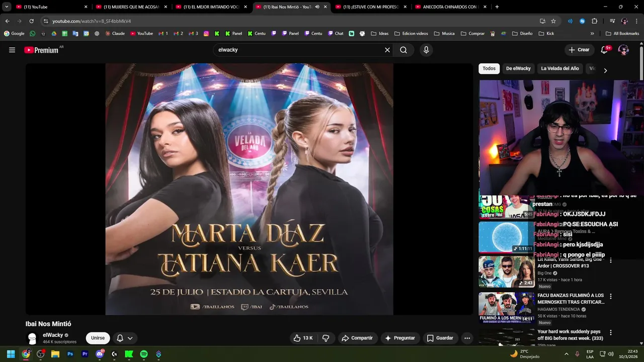Click the main video player
The image size is (644, 362).
point(249,189)
